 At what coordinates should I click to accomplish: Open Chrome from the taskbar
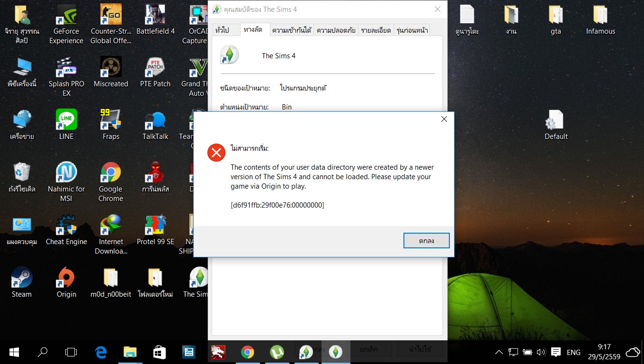[247, 352]
